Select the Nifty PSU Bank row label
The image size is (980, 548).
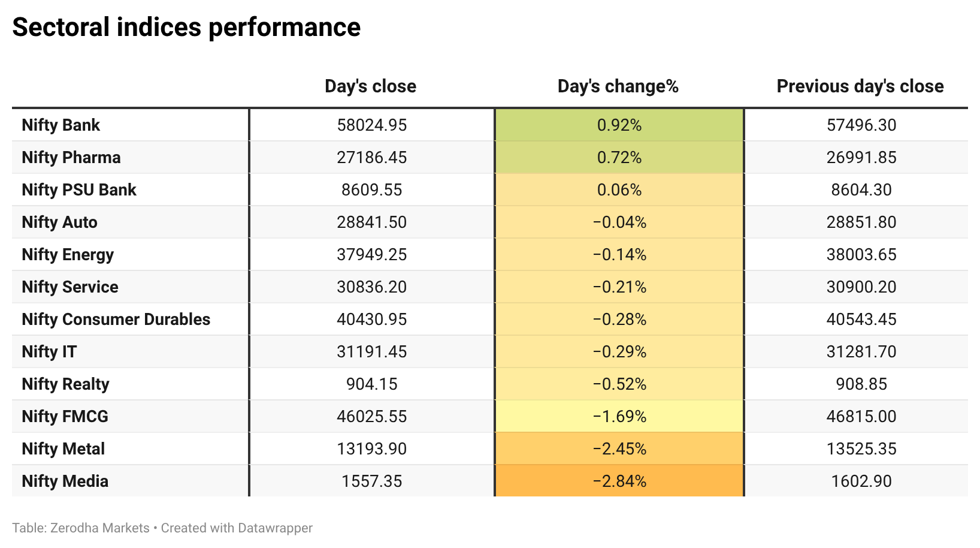click(x=79, y=189)
